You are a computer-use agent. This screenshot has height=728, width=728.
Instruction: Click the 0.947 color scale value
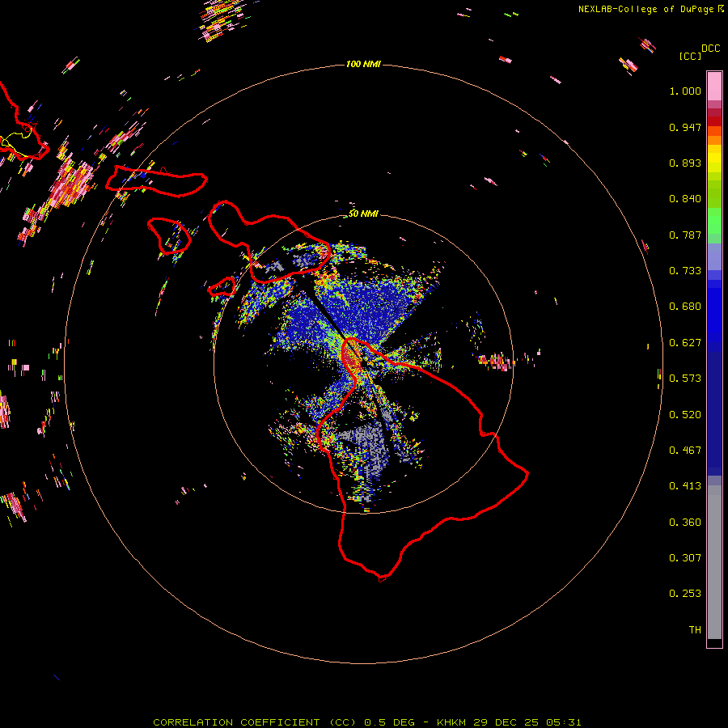click(x=685, y=127)
